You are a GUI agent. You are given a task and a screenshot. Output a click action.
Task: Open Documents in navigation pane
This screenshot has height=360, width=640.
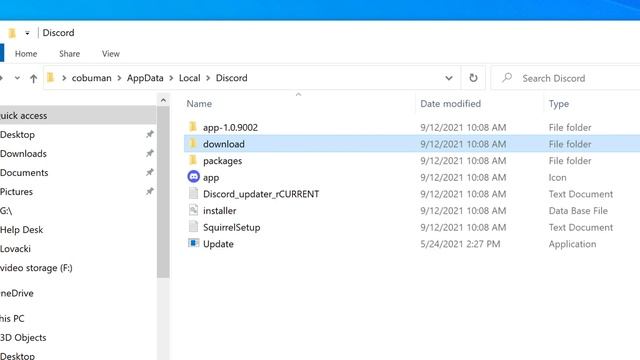coord(24,173)
